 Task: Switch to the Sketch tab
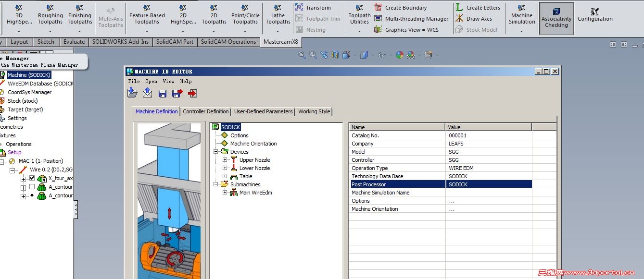point(46,42)
